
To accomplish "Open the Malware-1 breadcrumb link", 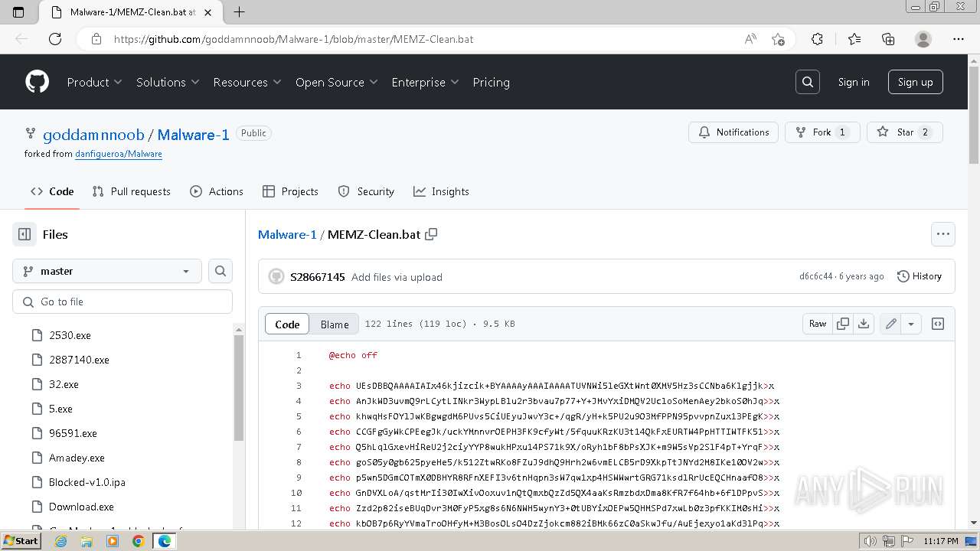I will [287, 234].
